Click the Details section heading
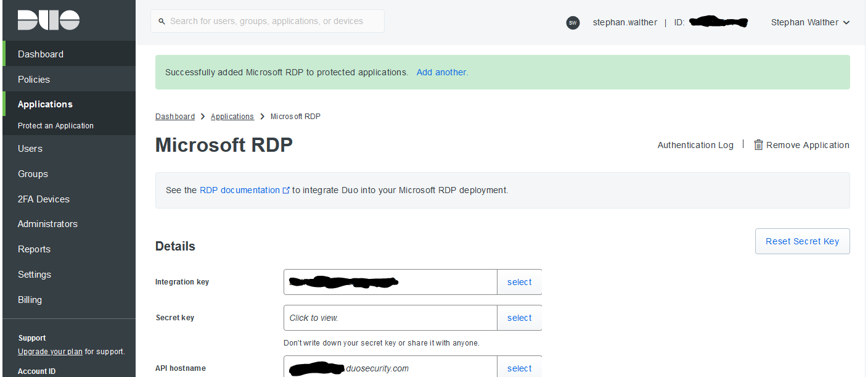The height and width of the screenshot is (377, 868). [x=175, y=246]
